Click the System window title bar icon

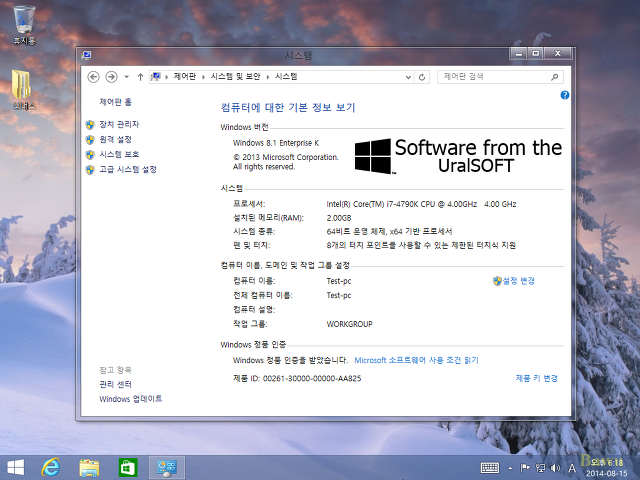(87, 55)
